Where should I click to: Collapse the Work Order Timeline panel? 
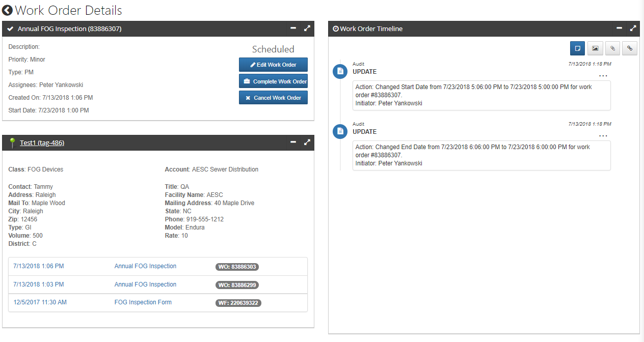[619, 28]
